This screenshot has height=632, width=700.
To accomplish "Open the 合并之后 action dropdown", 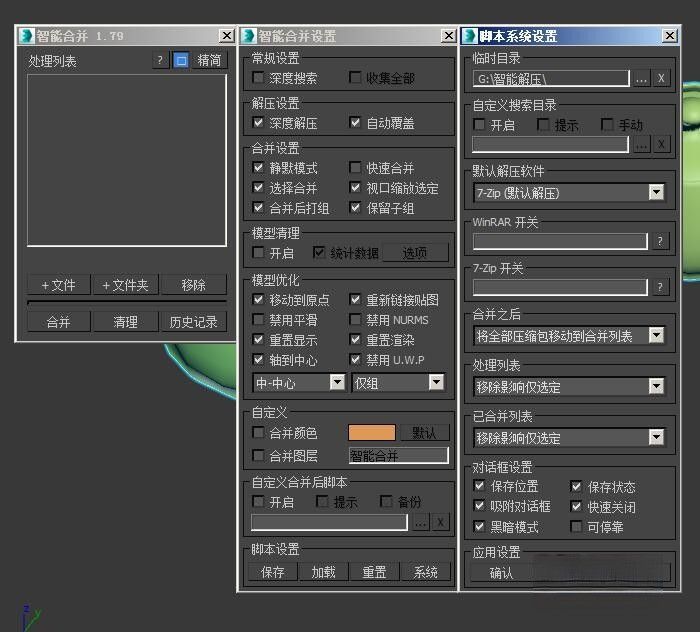I will pos(568,336).
